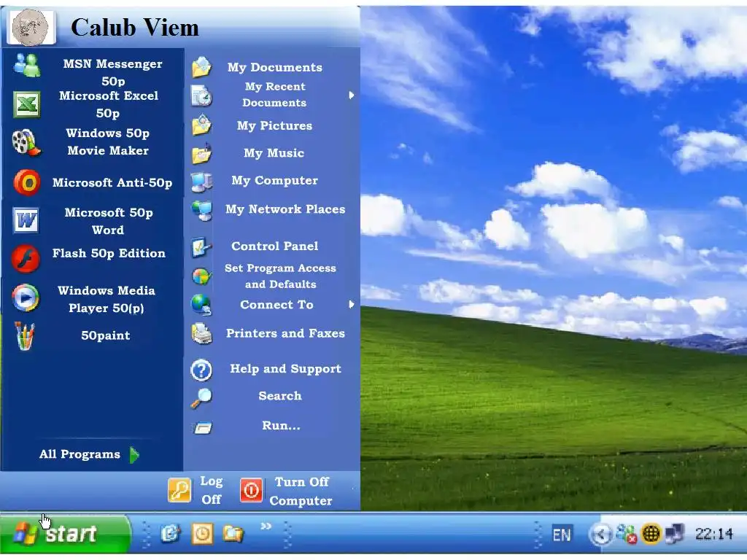Launch Microsoft Excel 50p icon
This screenshot has width=747, height=560.
coord(27,104)
